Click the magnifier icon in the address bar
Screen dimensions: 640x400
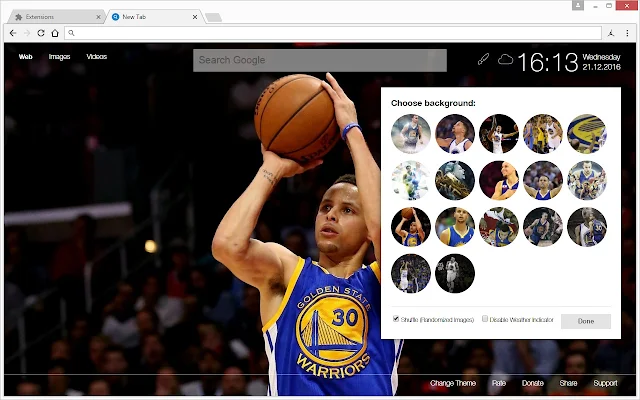tap(71, 33)
